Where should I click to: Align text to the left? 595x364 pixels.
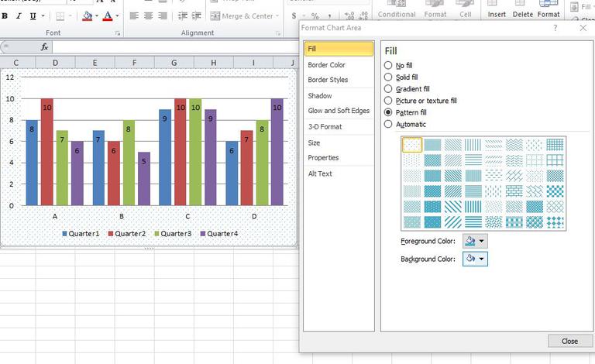(x=133, y=16)
